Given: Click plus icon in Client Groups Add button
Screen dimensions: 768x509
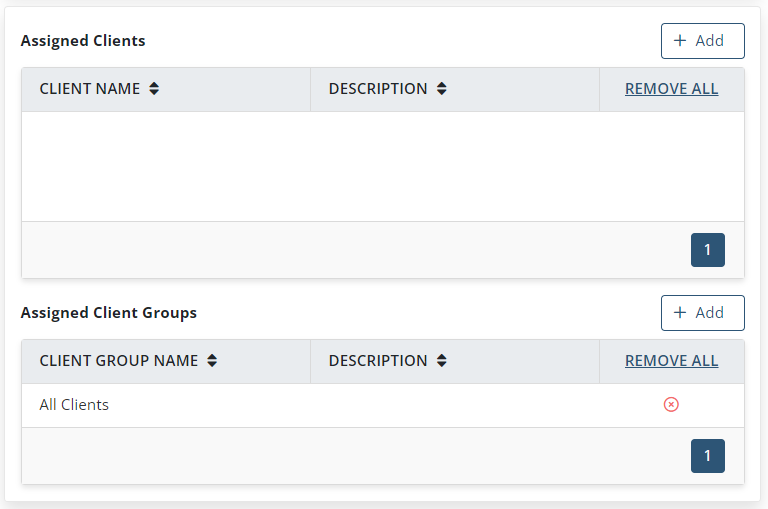Looking at the screenshot, I should tap(680, 313).
